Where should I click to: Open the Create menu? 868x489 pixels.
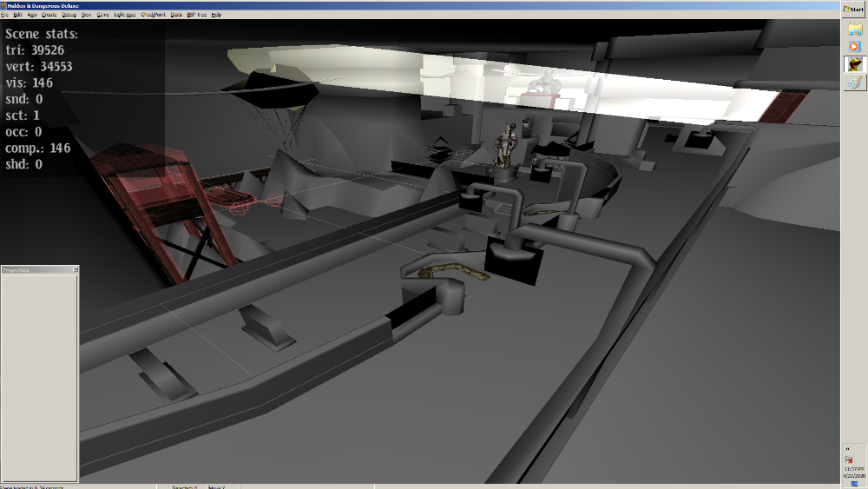(49, 15)
